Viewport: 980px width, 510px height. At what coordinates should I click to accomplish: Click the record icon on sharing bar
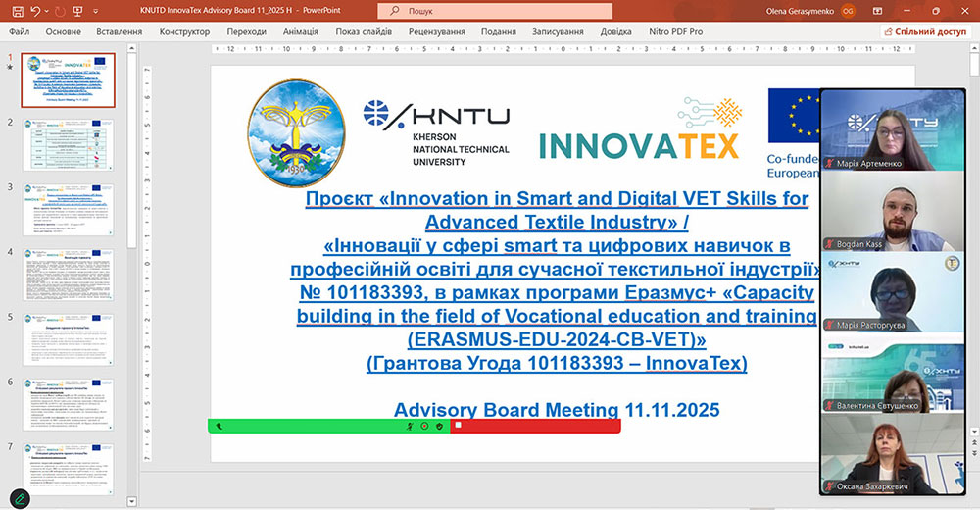point(424,426)
